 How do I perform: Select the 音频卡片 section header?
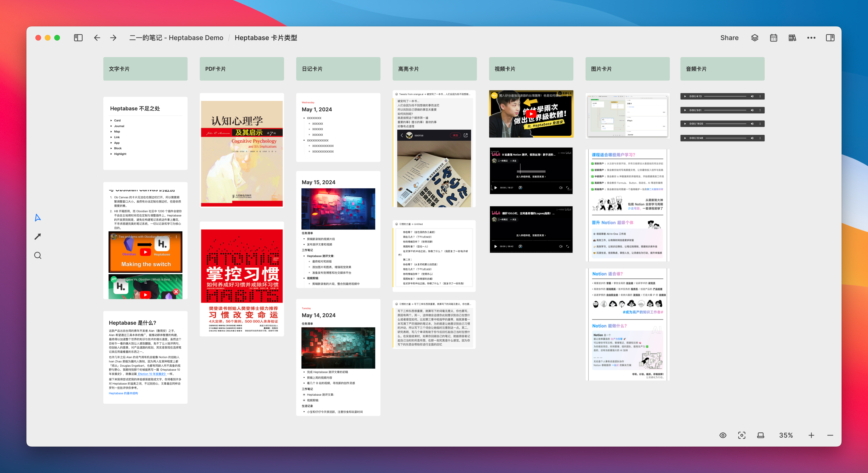click(722, 69)
